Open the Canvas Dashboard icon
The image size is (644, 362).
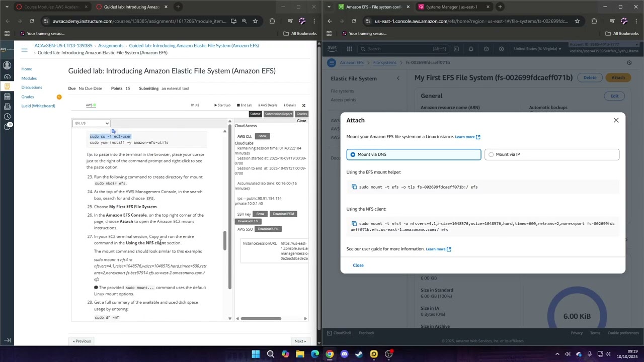tap(7, 76)
